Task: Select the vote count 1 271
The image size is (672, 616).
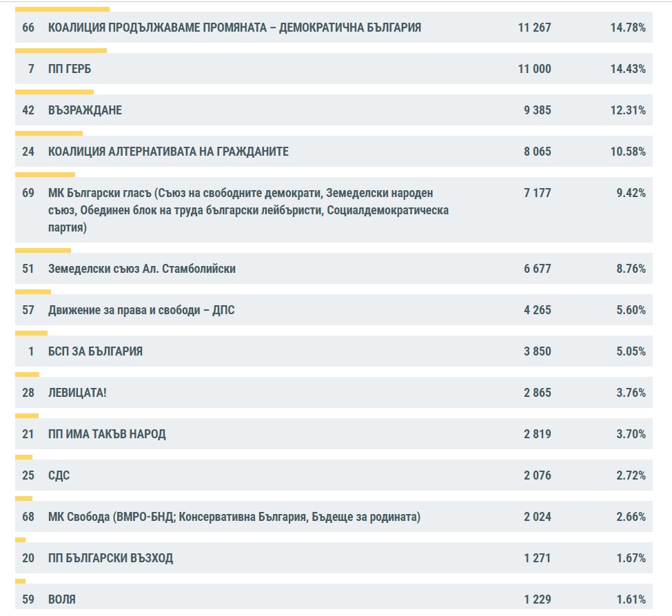Action: coord(538,558)
